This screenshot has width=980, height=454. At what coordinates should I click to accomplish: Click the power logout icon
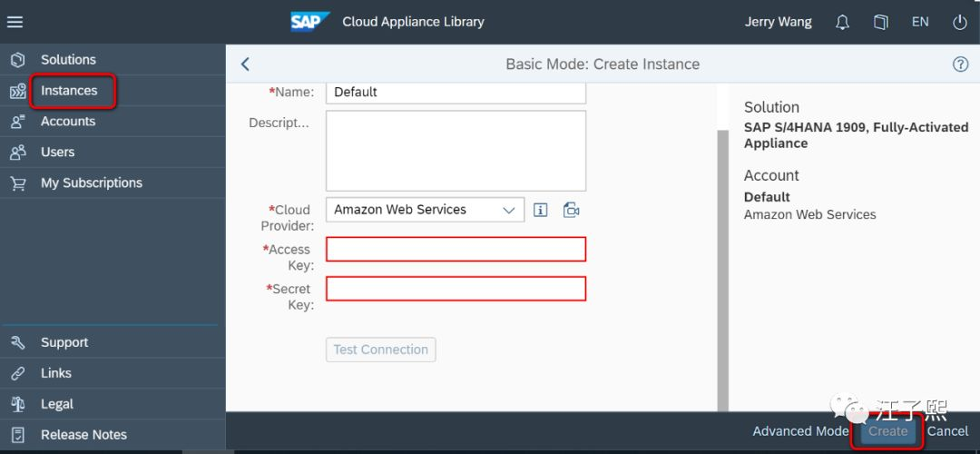959,23
